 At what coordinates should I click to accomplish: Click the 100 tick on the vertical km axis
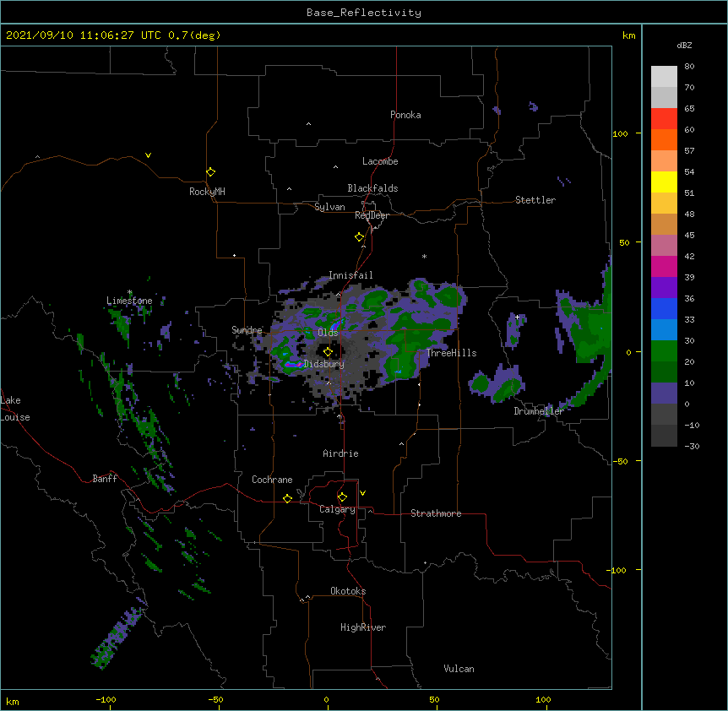pos(620,133)
